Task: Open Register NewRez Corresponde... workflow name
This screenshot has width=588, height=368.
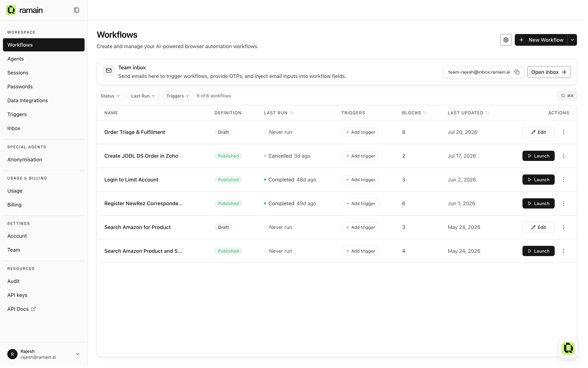Action: coord(144,203)
